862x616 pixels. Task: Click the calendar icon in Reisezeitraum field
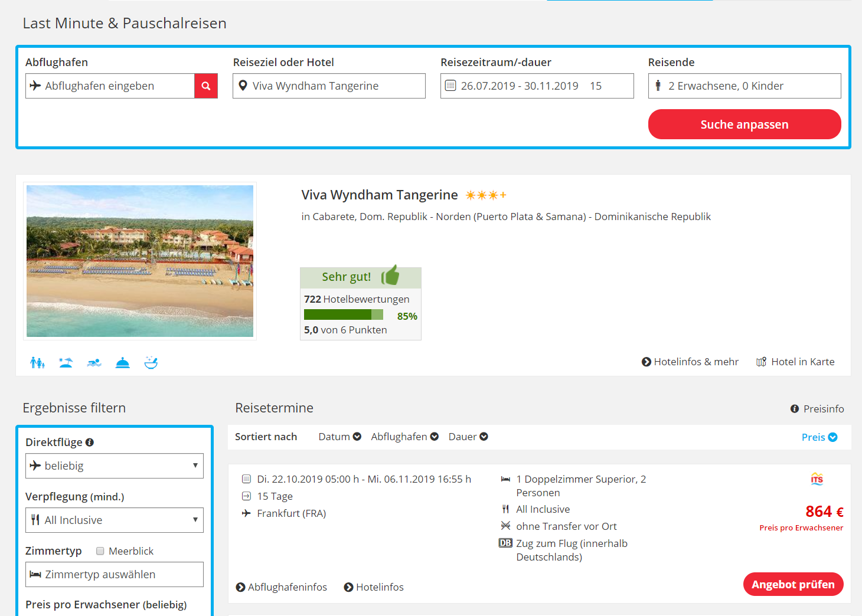point(450,86)
